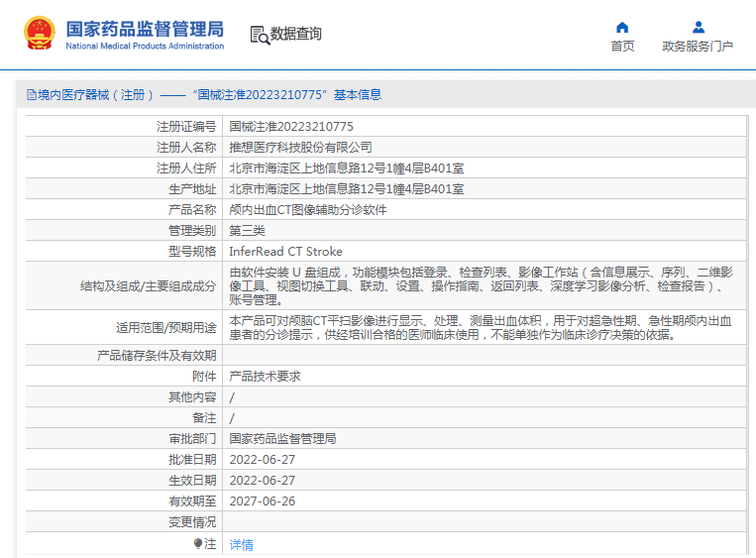Click the 型号规格 label
This screenshot has height=558, width=756.
pos(192,252)
